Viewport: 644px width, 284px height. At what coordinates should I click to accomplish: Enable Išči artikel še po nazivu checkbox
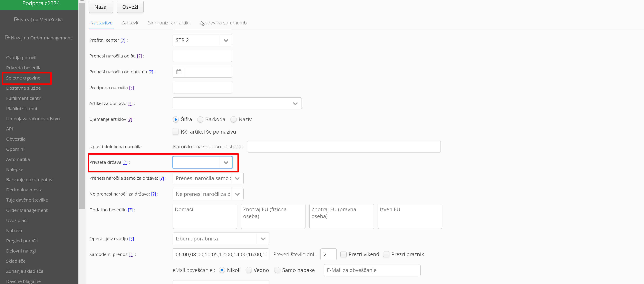click(176, 132)
